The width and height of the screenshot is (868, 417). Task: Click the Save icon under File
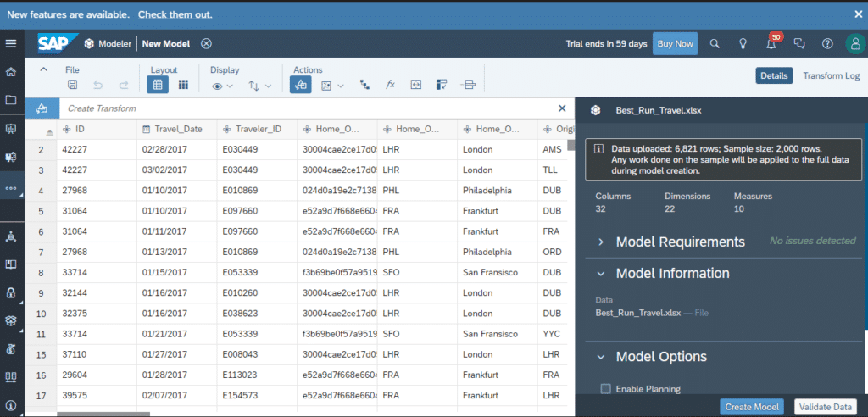point(72,85)
